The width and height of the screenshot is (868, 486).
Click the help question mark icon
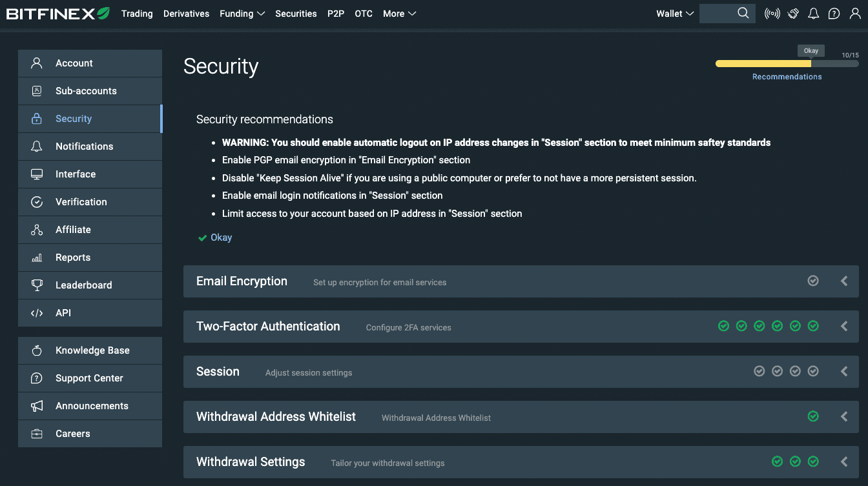(834, 14)
